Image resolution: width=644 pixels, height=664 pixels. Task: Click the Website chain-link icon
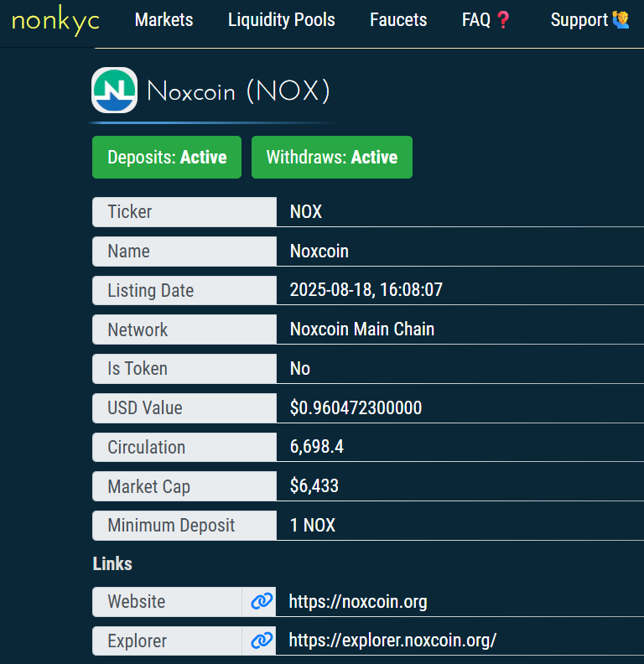(262, 601)
